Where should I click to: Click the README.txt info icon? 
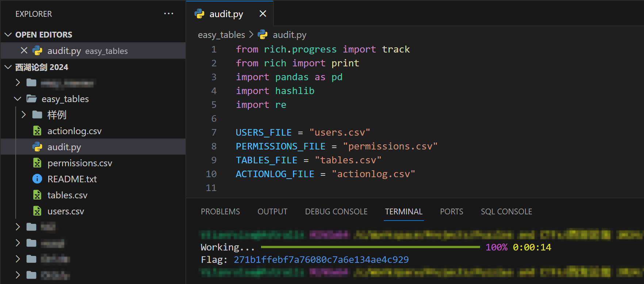point(37,179)
